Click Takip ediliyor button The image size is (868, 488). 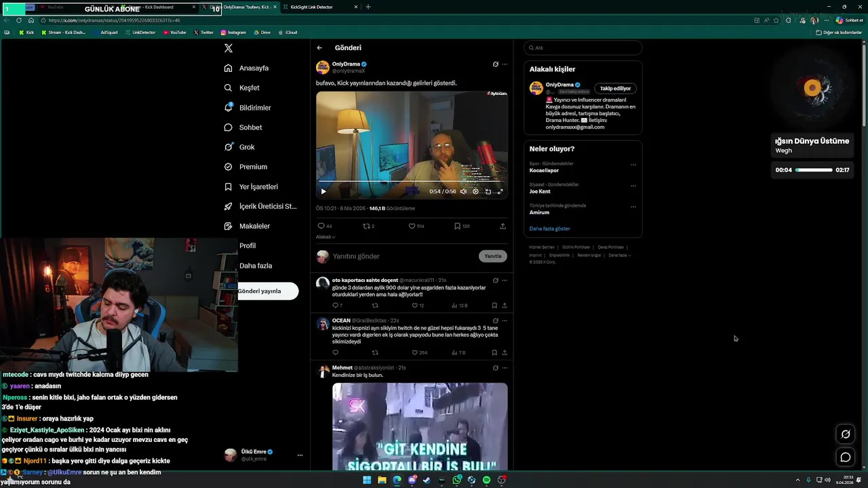pos(616,88)
